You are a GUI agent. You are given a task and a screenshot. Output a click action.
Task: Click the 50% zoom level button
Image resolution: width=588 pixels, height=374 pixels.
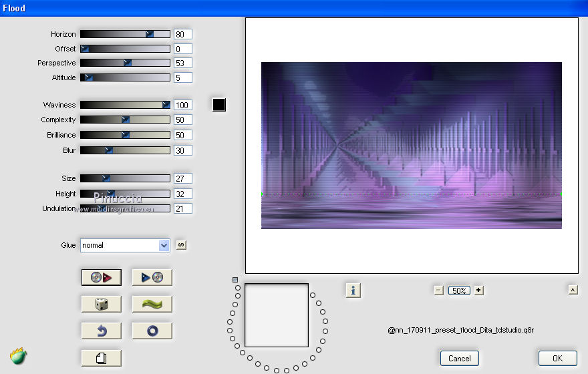[x=459, y=291]
